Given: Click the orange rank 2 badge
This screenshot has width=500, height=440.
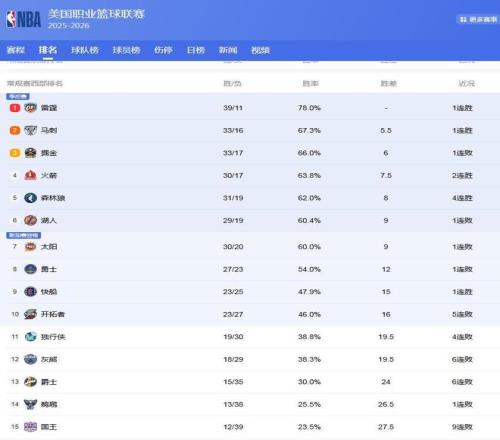Looking at the screenshot, I should (15, 130).
